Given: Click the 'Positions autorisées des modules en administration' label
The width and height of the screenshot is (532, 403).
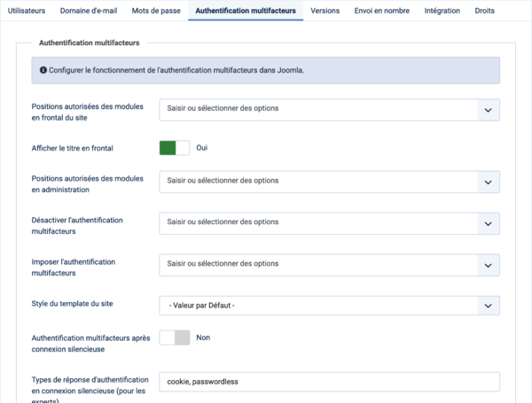Looking at the screenshot, I should pos(88,184).
